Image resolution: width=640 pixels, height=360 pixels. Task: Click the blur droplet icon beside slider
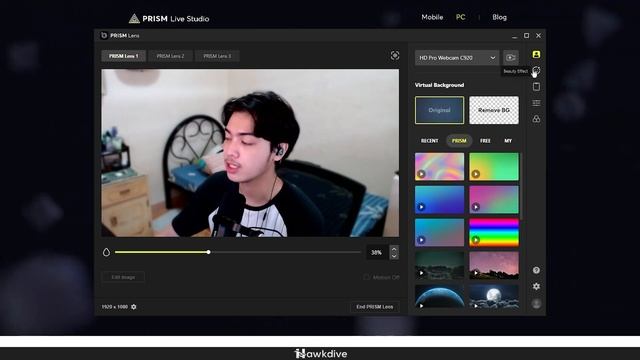tap(107, 252)
